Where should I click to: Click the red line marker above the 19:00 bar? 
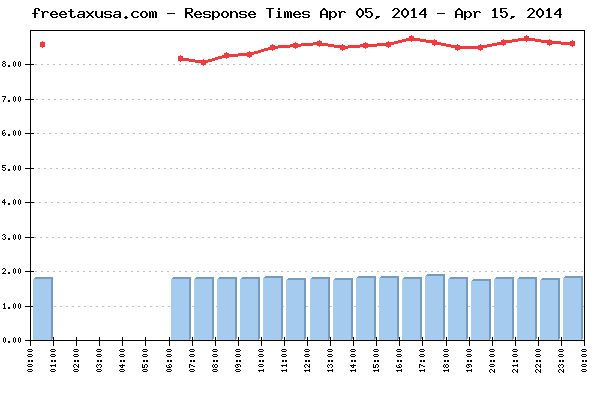pyautogui.click(x=481, y=47)
